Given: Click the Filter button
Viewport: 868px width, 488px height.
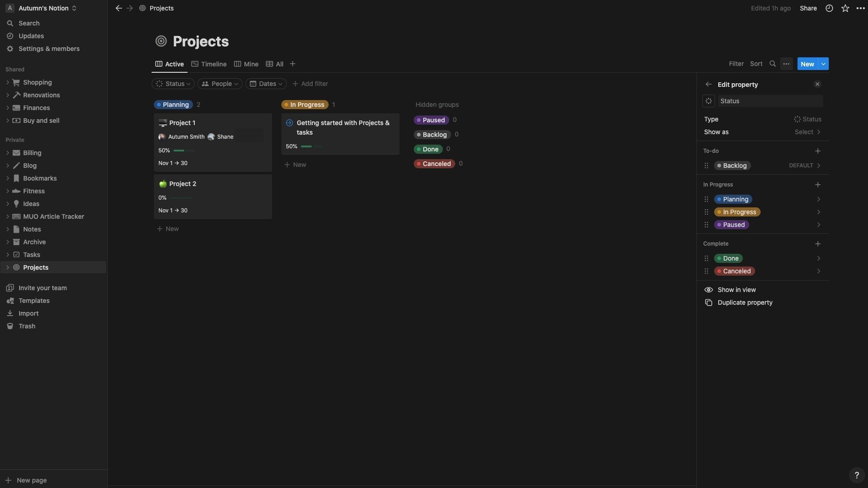Looking at the screenshot, I should [x=736, y=64].
